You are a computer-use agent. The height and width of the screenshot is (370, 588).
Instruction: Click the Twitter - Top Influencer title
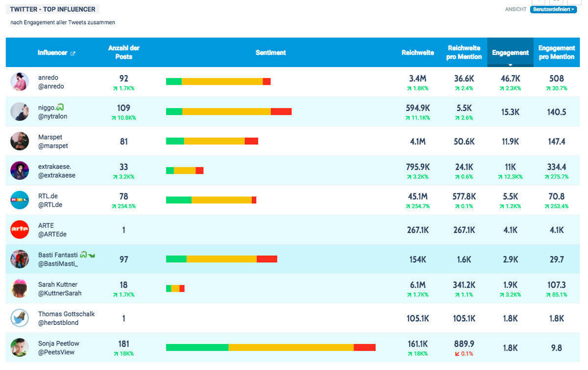[53, 9]
